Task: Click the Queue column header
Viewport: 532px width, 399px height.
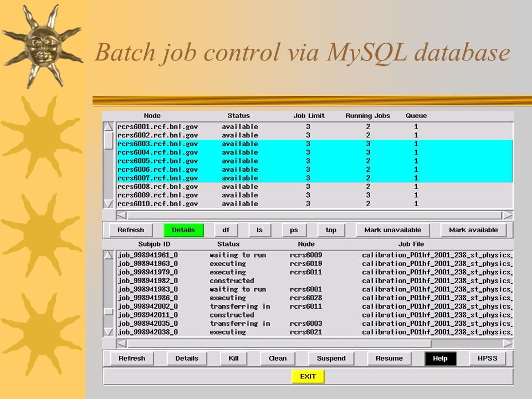Action: click(416, 116)
